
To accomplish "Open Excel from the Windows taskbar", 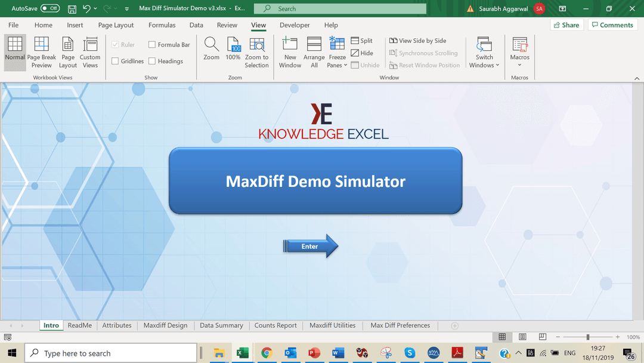I will tap(242, 353).
